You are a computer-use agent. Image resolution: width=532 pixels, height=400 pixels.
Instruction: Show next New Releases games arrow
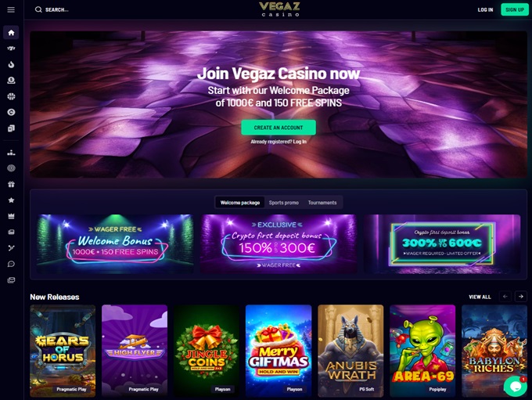click(521, 297)
